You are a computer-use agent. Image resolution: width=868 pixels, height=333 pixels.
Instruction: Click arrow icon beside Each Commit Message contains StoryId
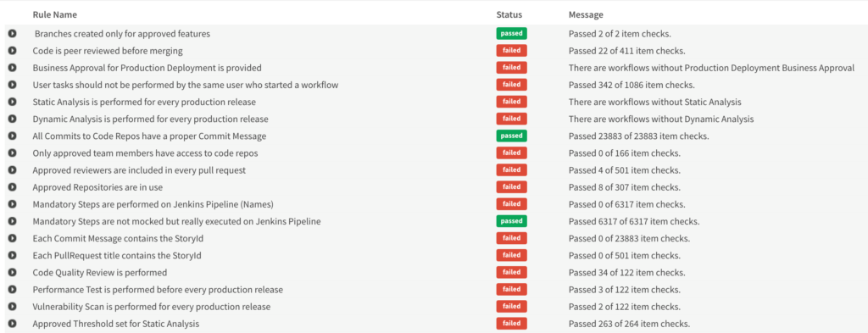tap(12, 238)
